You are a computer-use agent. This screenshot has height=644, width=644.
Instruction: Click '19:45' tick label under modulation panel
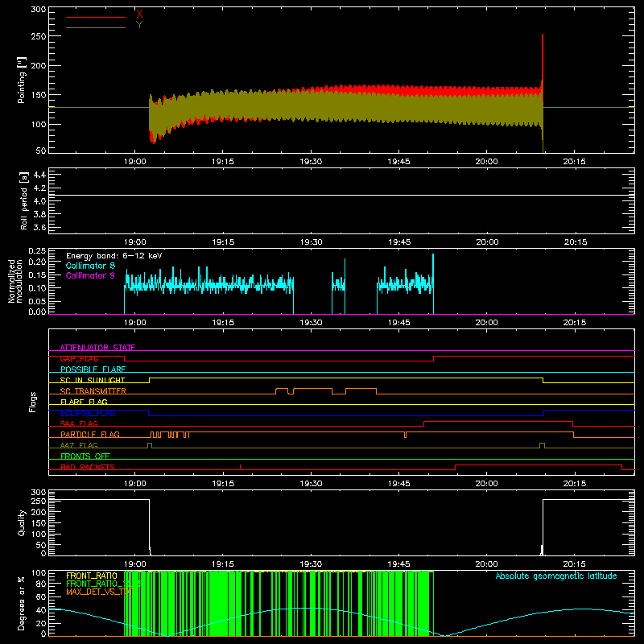398,323
